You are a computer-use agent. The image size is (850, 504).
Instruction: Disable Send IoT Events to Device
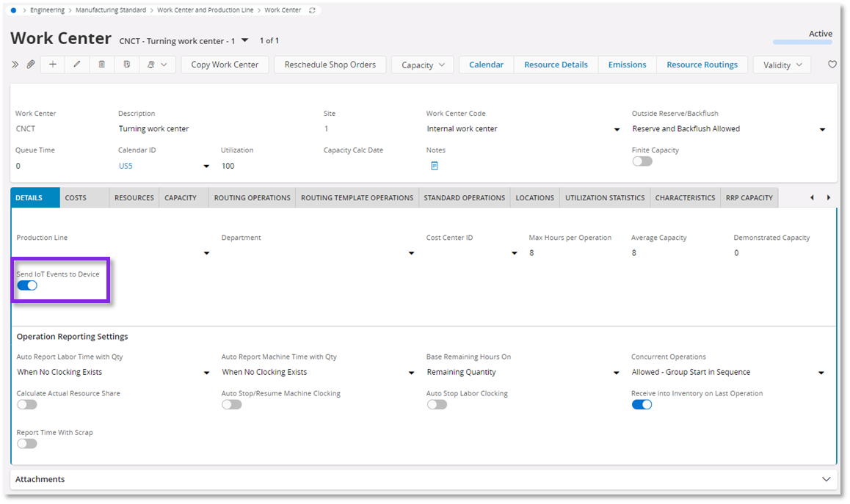[27, 285]
